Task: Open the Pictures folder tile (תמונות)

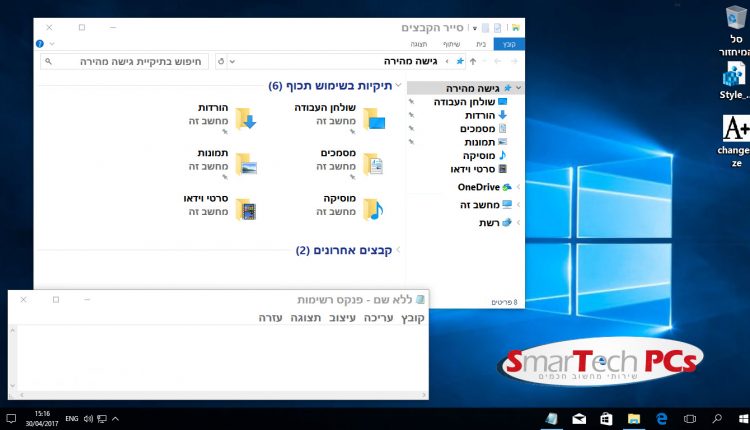Action: [x=222, y=163]
